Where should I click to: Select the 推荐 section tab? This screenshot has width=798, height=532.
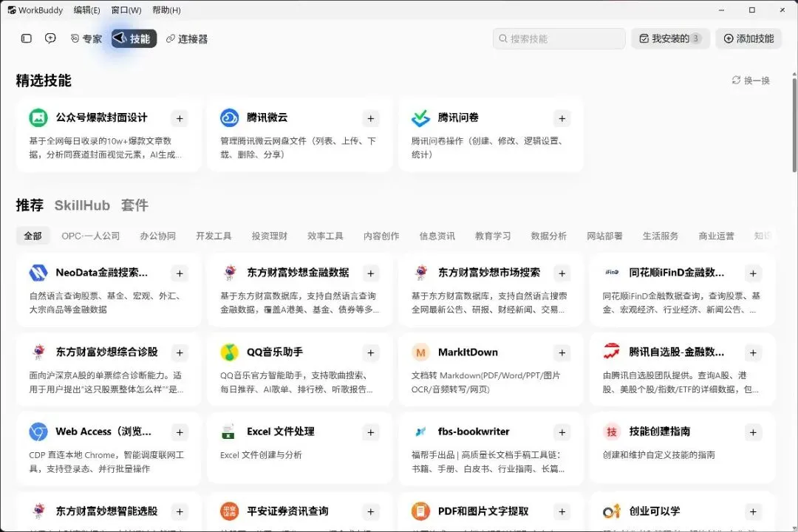pos(30,205)
